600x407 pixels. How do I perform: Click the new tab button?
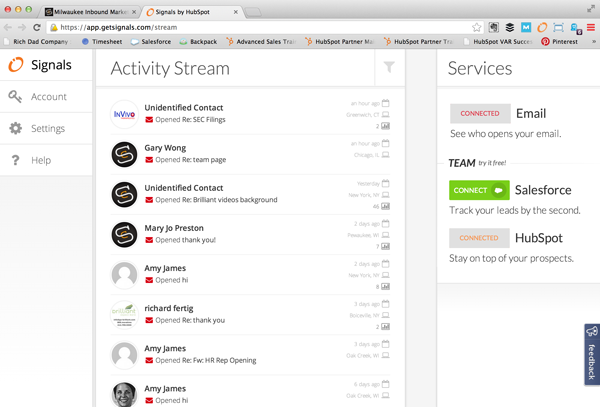253,13
